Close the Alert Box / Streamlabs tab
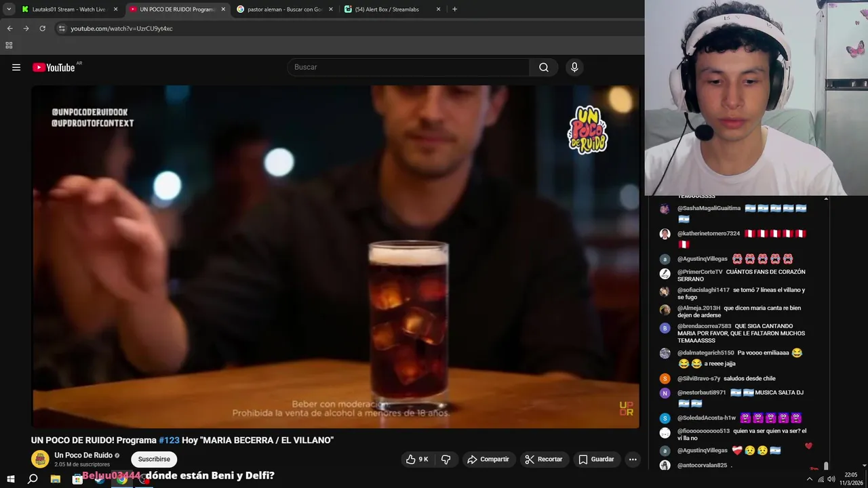The image size is (868, 488). pos(438,9)
